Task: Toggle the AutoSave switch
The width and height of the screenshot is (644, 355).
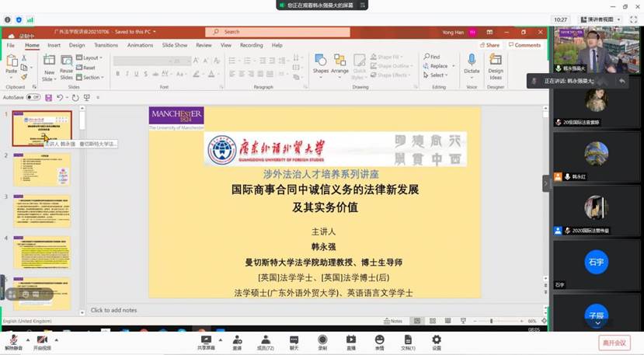Action: click(33, 97)
